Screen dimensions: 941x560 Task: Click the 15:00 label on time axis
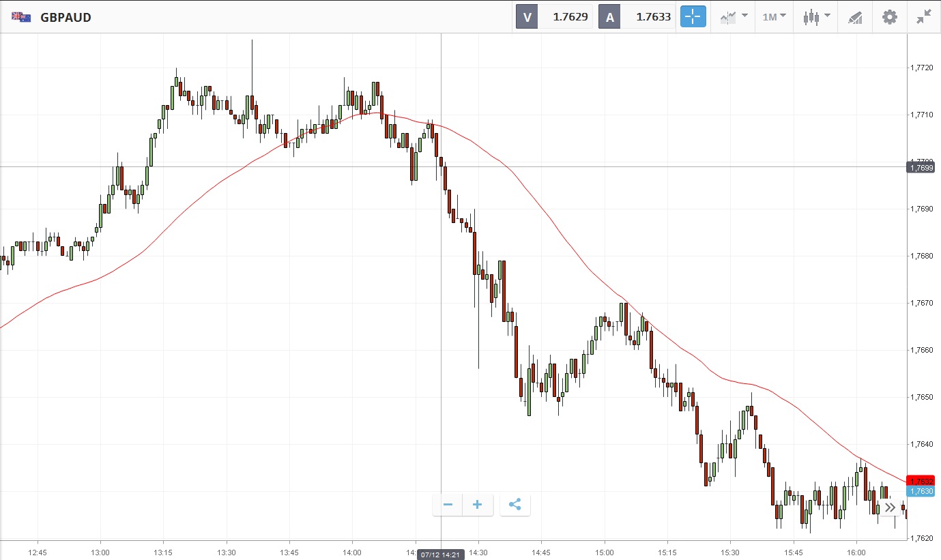[x=605, y=551]
